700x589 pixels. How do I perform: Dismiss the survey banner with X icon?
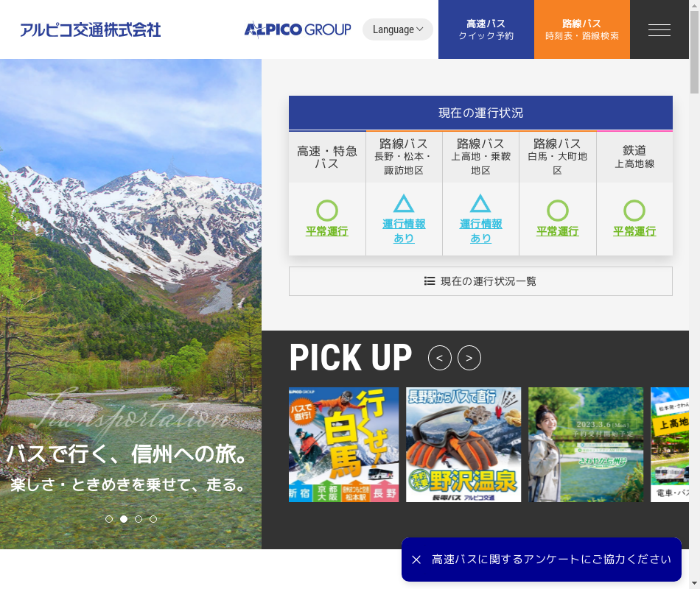(x=416, y=560)
